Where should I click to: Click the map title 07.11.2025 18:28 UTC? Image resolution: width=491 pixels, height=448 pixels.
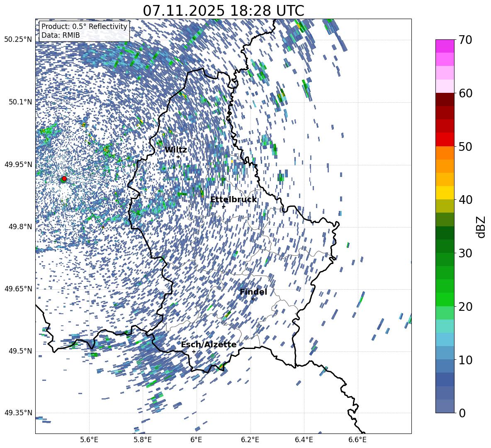pyautogui.click(x=223, y=11)
